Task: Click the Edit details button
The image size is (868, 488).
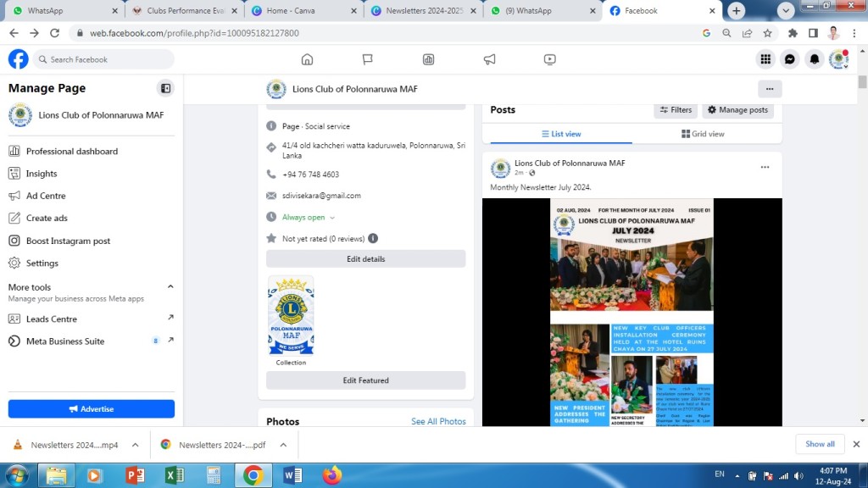Action: (366, 259)
